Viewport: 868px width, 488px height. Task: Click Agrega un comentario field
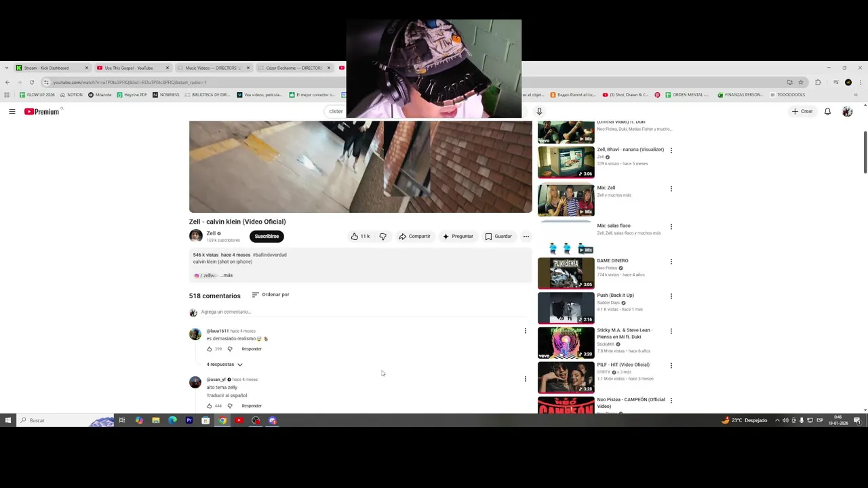coord(364,312)
